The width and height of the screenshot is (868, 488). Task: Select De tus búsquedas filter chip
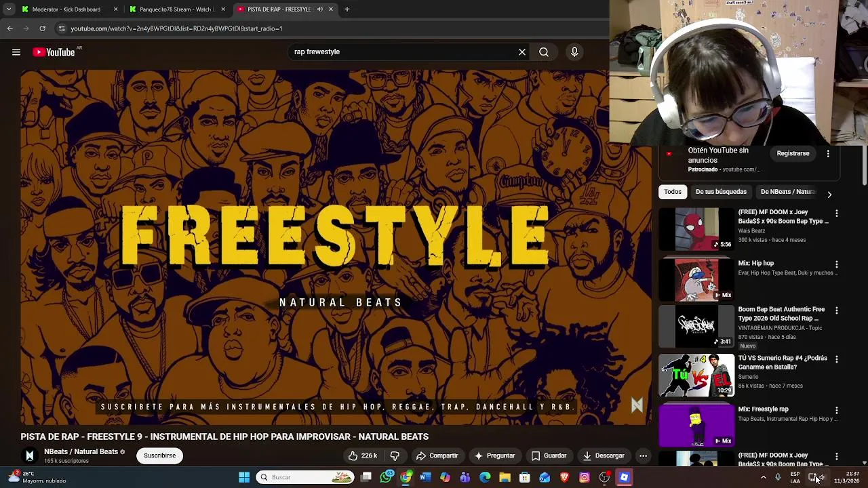click(721, 192)
